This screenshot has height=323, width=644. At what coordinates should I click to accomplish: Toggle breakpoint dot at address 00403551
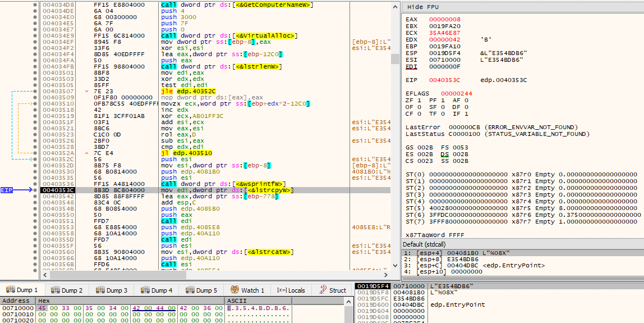tap(36, 221)
